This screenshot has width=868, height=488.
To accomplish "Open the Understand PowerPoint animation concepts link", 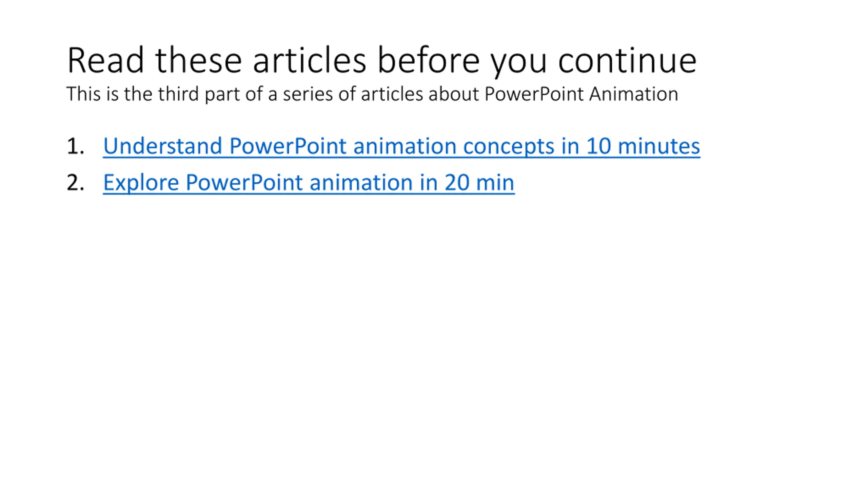I will [x=401, y=146].
